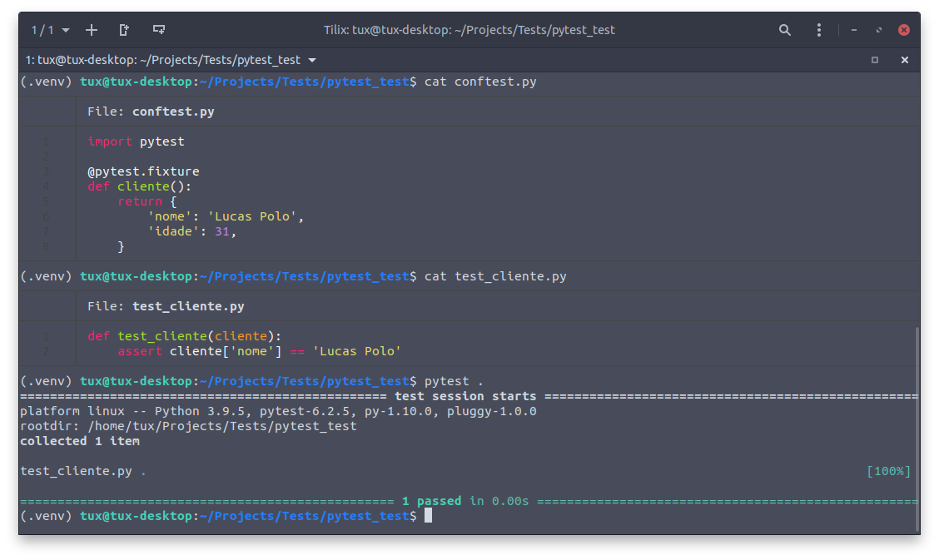Open terminal search with magnifier icon
The width and height of the screenshot is (939, 560).
click(784, 30)
